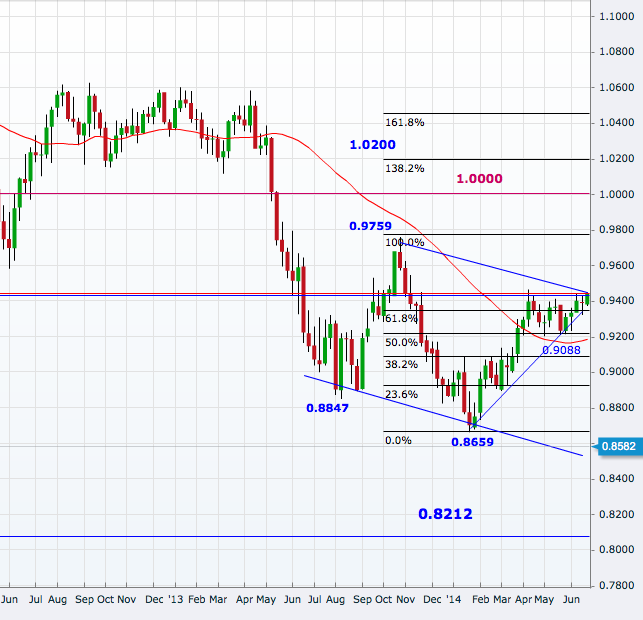The width and height of the screenshot is (643, 620).
Task: Select the 1.0000 magenta price label
Action: [479, 179]
